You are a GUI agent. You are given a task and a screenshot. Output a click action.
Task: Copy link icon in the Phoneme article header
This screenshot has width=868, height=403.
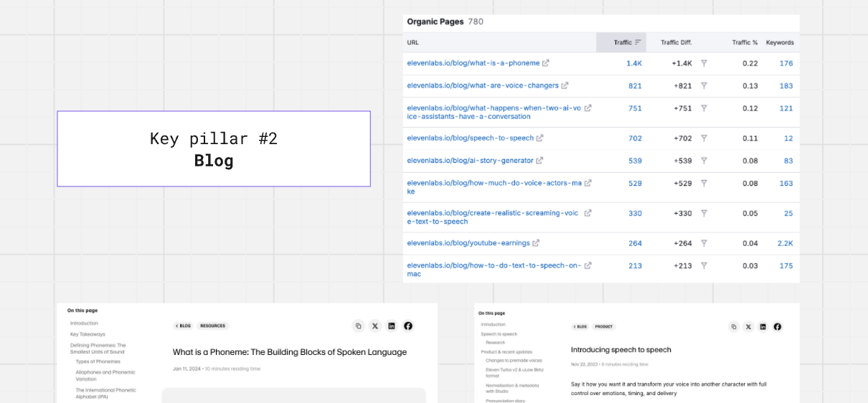[359, 326]
